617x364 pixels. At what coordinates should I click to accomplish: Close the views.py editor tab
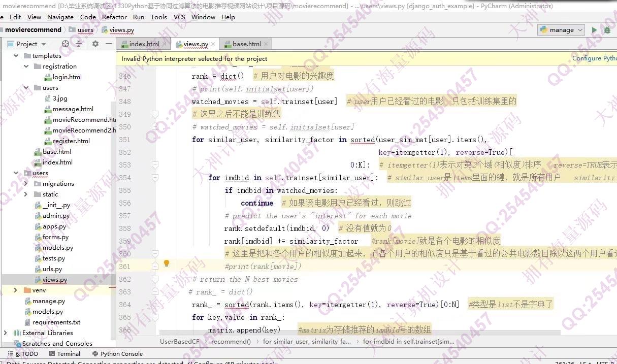click(x=213, y=44)
